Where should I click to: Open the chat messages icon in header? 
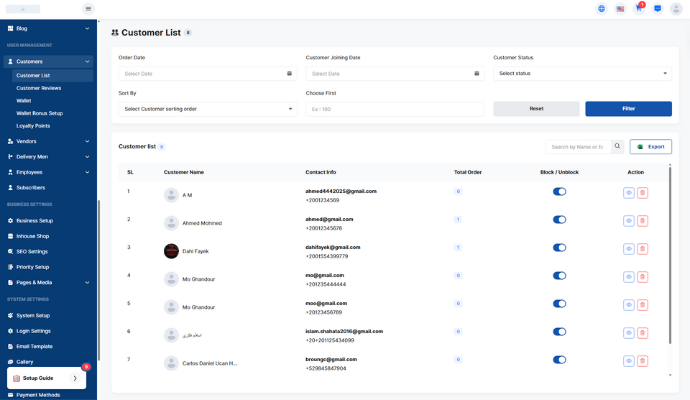point(658,9)
